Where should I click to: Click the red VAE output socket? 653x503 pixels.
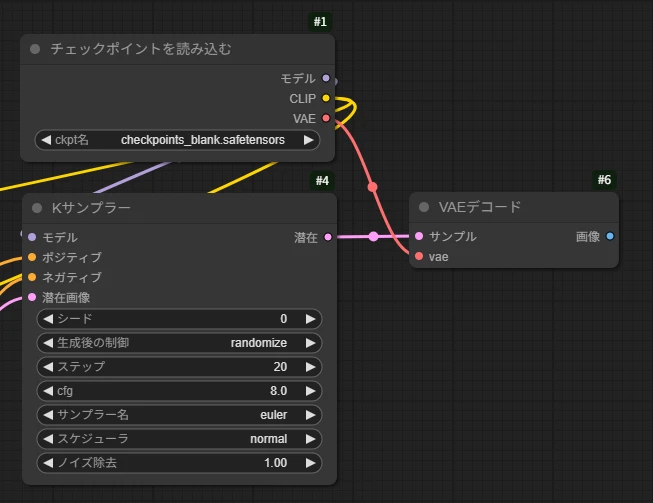(x=326, y=118)
